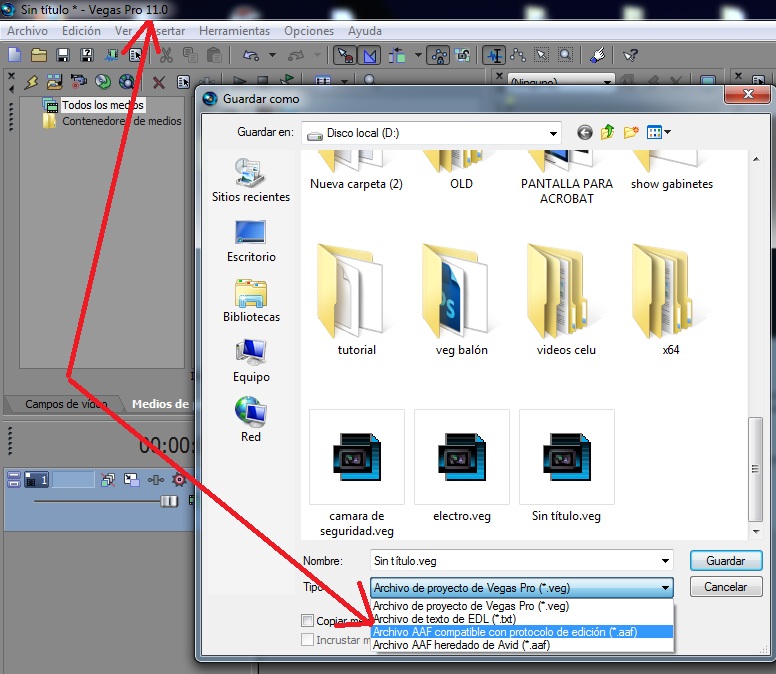776x674 pixels.
Task: Switch to Campos de vídeo tab
Action: pos(65,404)
